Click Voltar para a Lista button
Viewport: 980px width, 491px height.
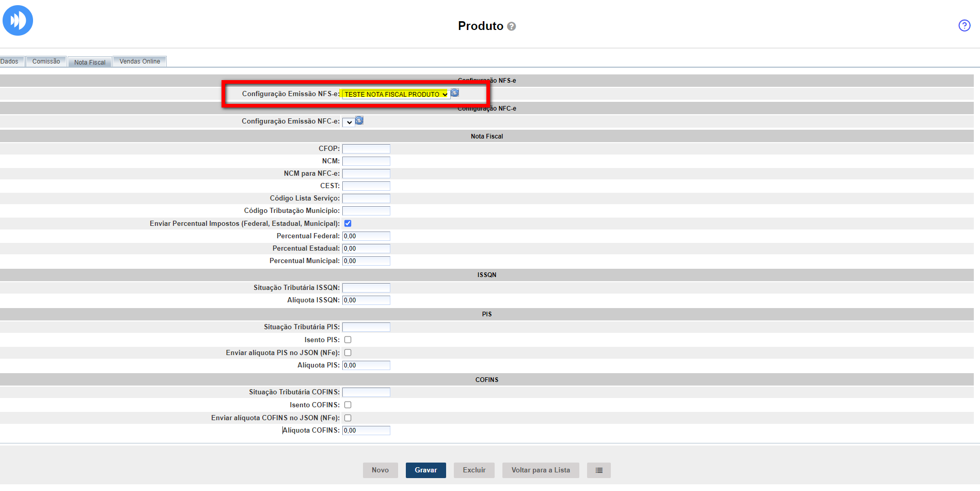pos(540,470)
